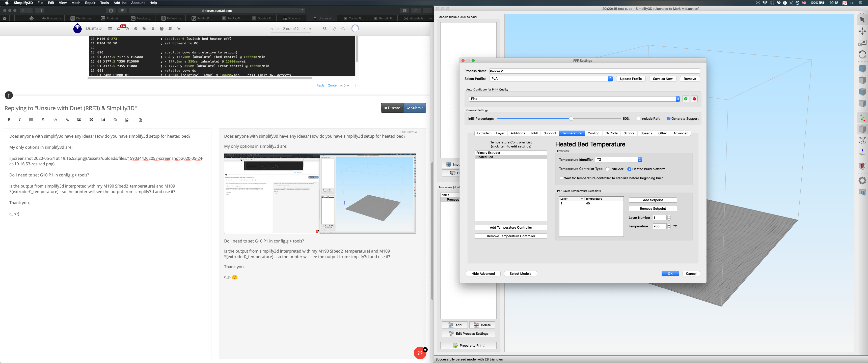Select the translate/move model tool
This screenshot has width=868, height=363.
862,31
